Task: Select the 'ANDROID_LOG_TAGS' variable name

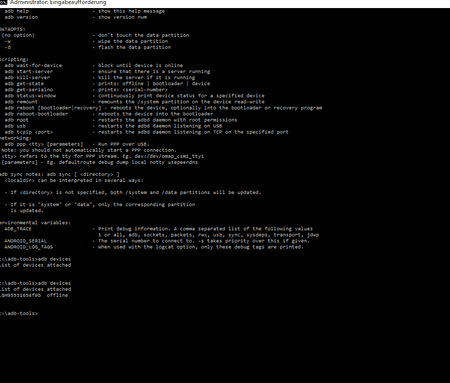Action: [x=29, y=247]
